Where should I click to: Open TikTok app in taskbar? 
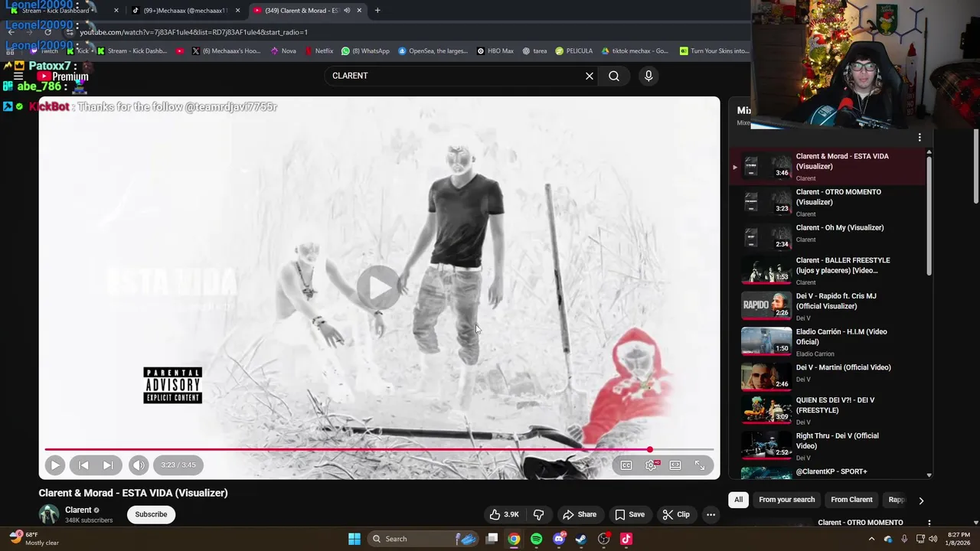626,539
